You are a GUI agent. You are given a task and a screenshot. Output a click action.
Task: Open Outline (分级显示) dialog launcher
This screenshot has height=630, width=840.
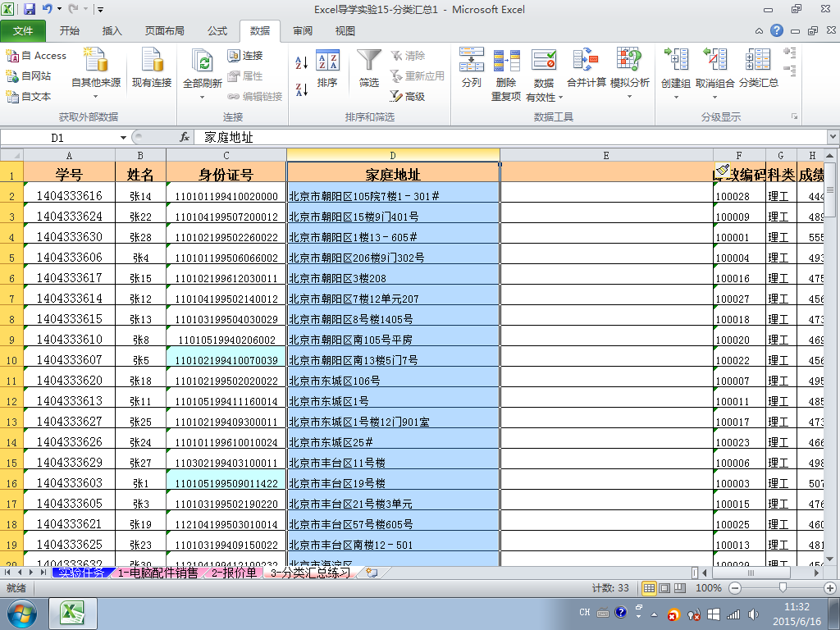pos(794,116)
